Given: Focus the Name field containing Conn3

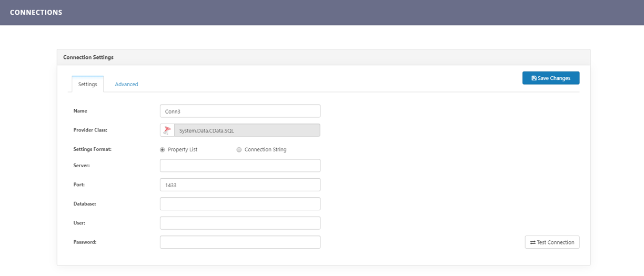Looking at the screenshot, I should click(240, 111).
